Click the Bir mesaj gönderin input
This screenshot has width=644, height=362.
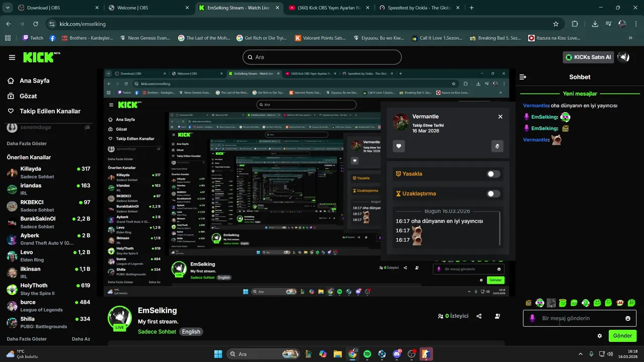coord(580,318)
